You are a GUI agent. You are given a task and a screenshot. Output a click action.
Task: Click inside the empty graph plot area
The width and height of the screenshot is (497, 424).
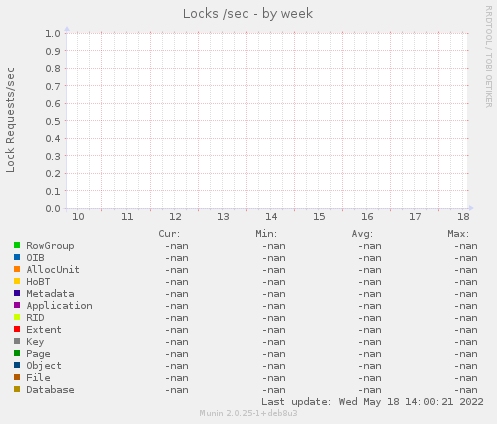click(267, 121)
